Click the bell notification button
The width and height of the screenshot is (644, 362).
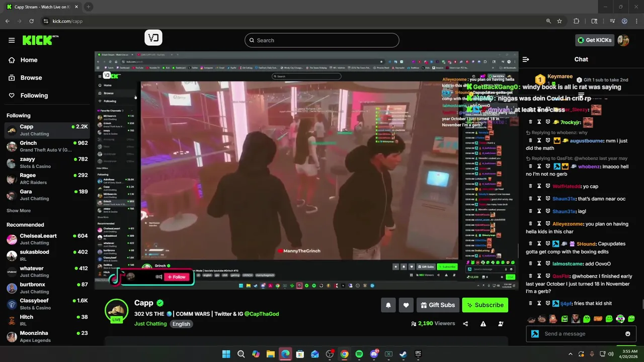388,305
